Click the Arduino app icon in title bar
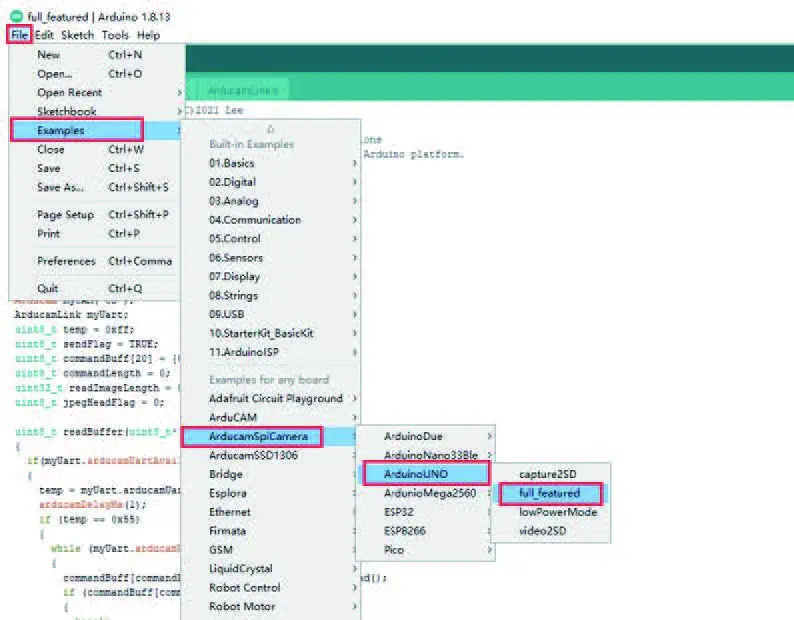This screenshot has height=620, width=794. tap(17, 16)
